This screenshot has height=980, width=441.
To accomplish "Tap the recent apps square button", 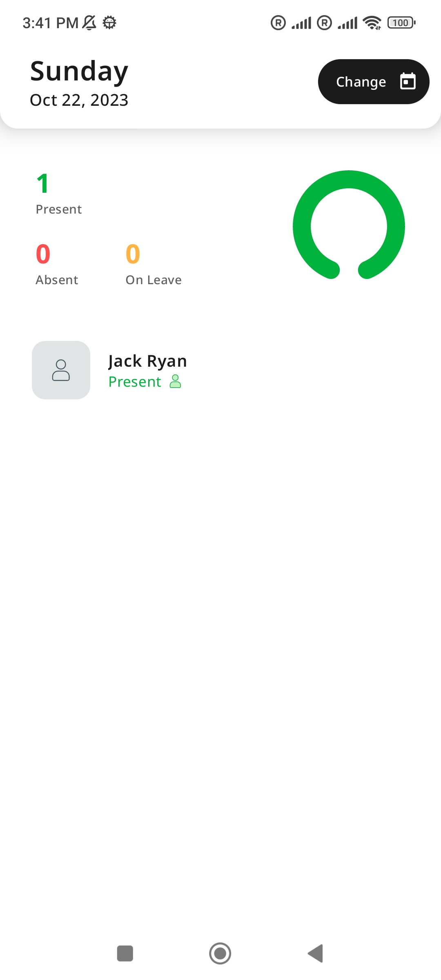I will click(125, 953).
